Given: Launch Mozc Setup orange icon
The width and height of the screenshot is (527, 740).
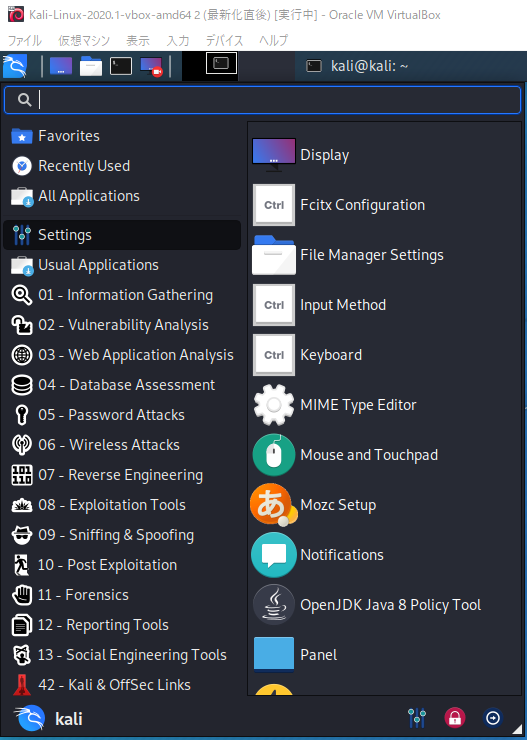Looking at the screenshot, I should tap(274, 505).
